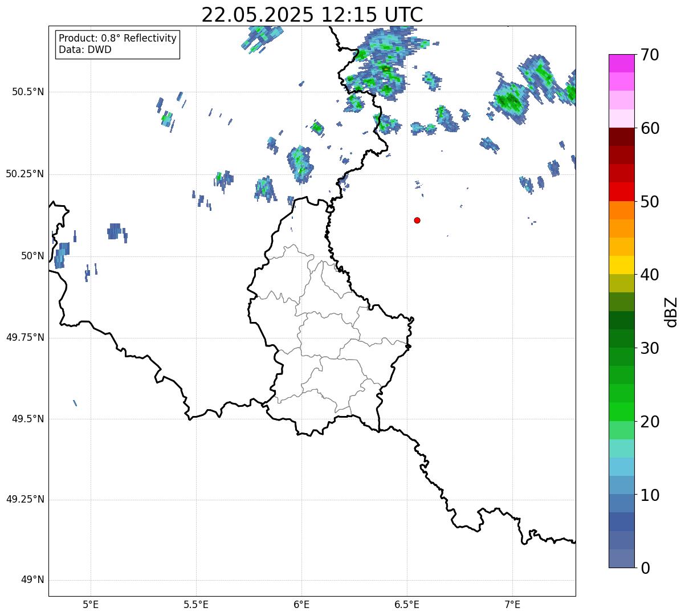The width and height of the screenshot is (685, 616).
Task: Click the 49.75°N latitude label
Action: [x=25, y=337]
